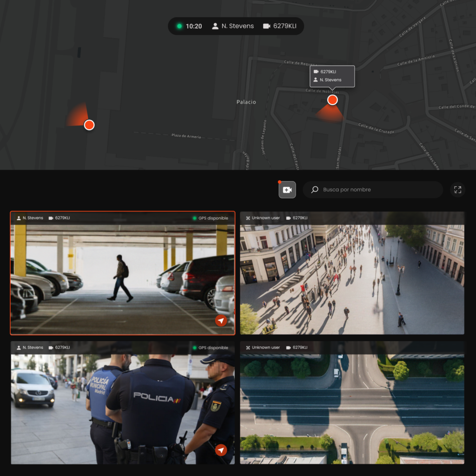Open N. Stevens in top status pill

pyautogui.click(x=233, y=26)
